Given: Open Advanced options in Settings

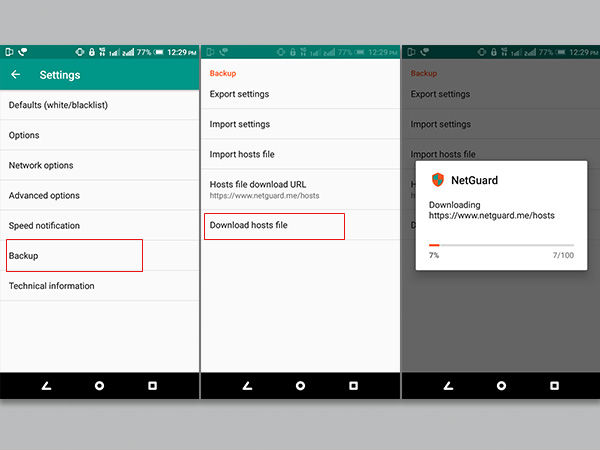Looking at the screenshot, I should (x=44, y=195).
